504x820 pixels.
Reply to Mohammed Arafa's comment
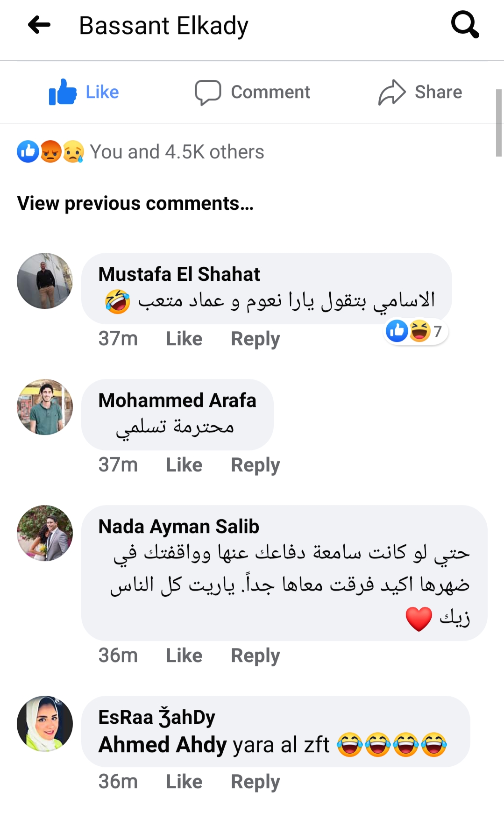255,465
